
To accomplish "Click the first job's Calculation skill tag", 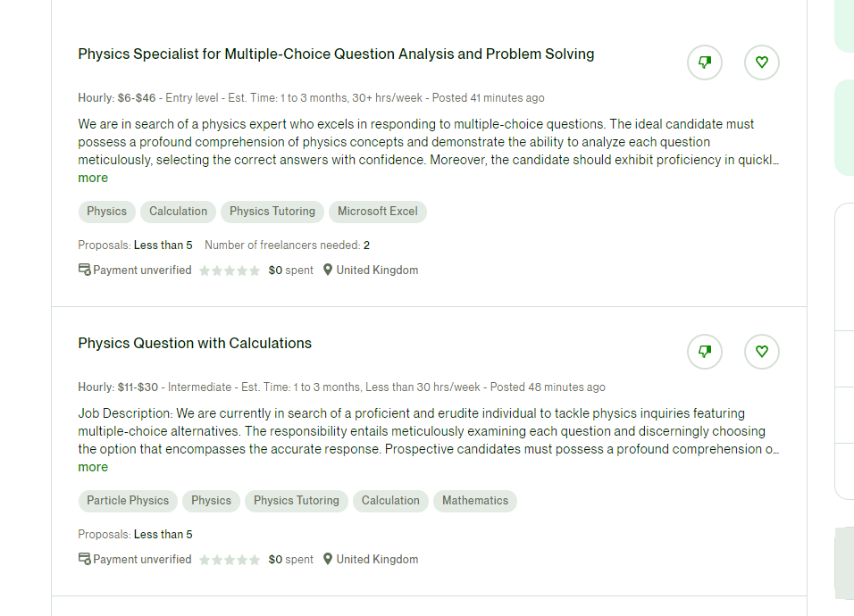I will (x=178, y=212).
